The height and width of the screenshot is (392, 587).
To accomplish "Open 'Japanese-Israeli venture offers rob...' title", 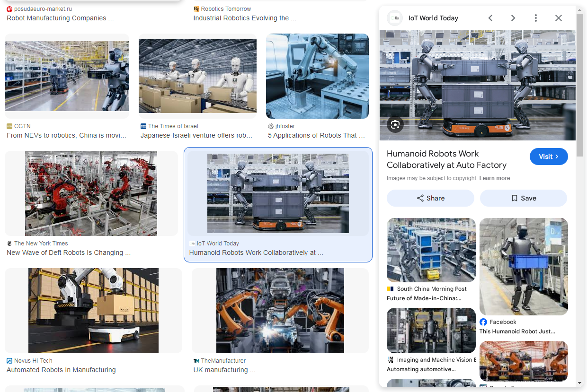I will pyautogui.click(x=196, y=135).
